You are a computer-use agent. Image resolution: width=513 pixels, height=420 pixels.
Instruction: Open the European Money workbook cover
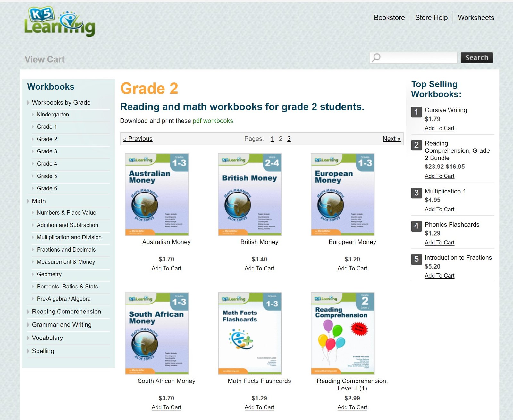[343, 194]
